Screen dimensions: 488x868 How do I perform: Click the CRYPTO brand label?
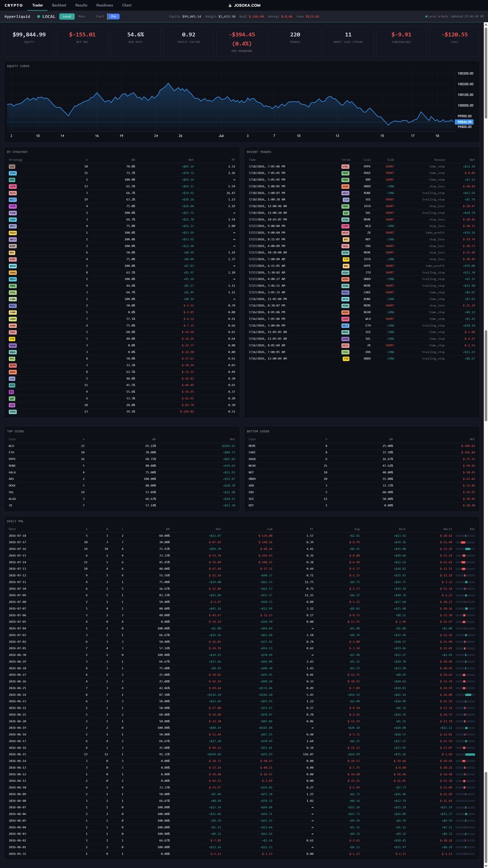13,5
